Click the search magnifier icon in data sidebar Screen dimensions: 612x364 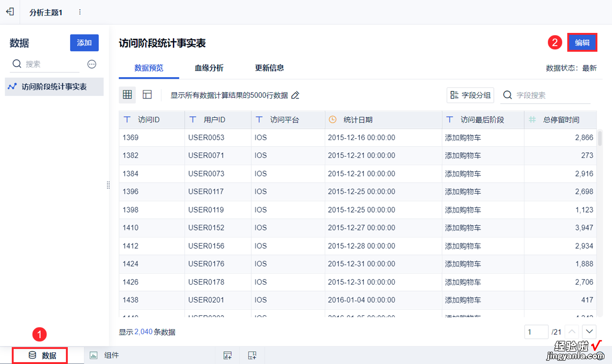(17, 64)
